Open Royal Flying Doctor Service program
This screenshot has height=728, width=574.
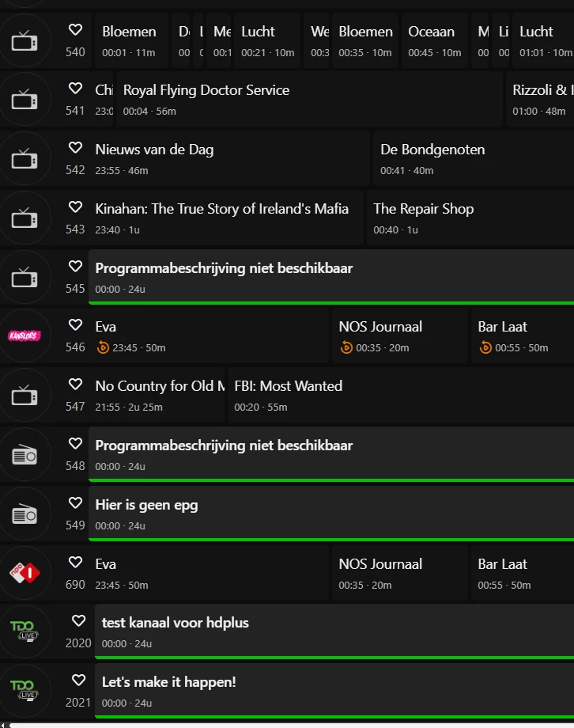[x=308, y=99]
